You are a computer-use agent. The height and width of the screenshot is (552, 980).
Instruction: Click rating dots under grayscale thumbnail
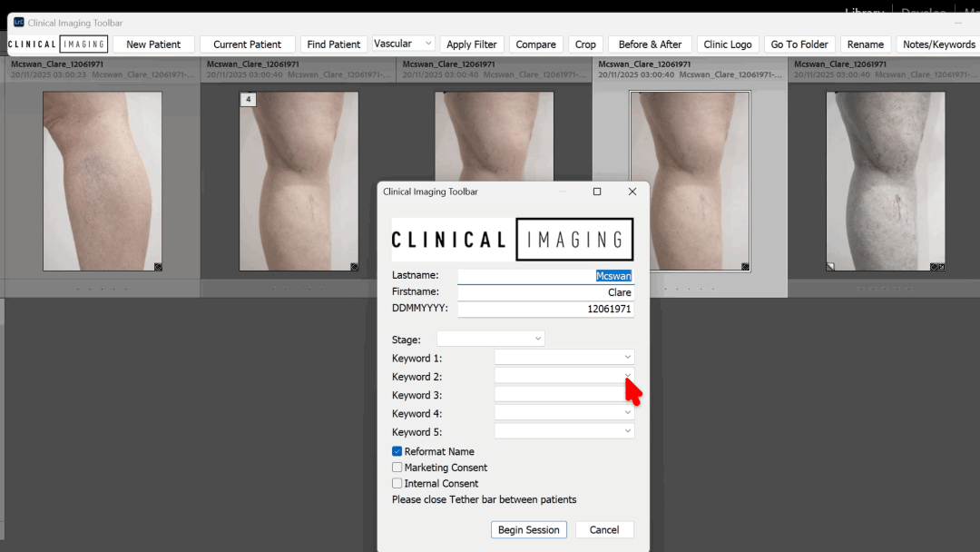(885, 289)
